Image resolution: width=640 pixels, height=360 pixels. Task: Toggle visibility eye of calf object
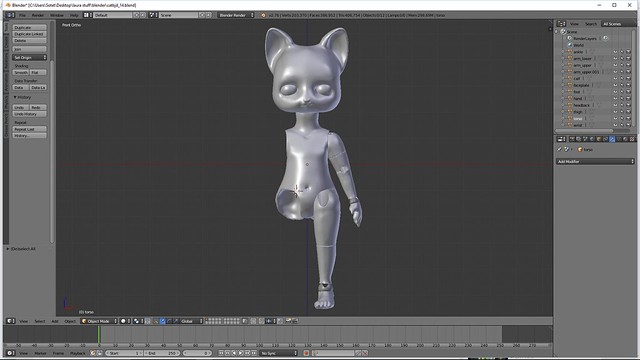[x=615, y=79]
